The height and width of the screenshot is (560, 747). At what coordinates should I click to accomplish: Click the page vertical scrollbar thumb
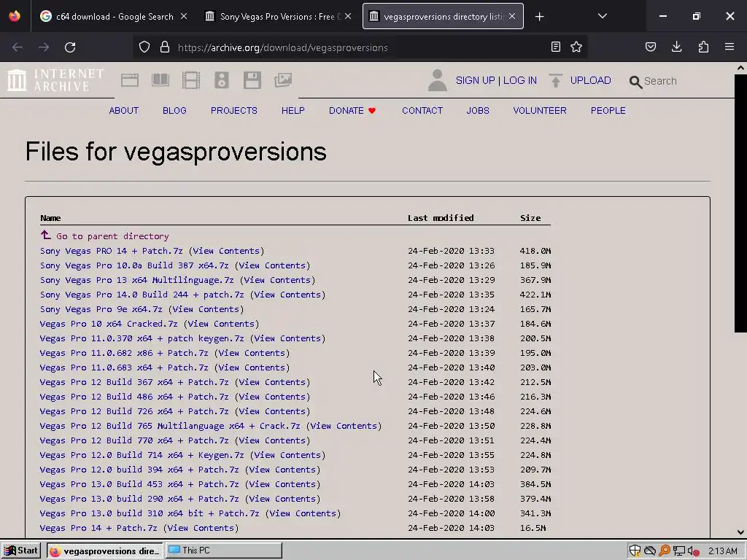pos(740,203)
